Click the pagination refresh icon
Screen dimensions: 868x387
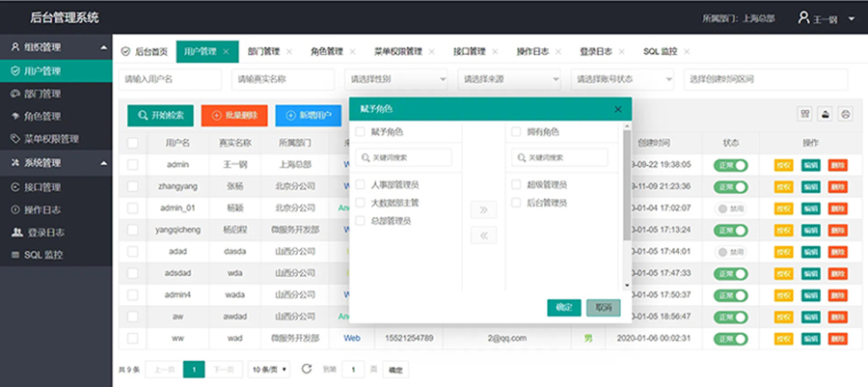(x=307, y=369)
